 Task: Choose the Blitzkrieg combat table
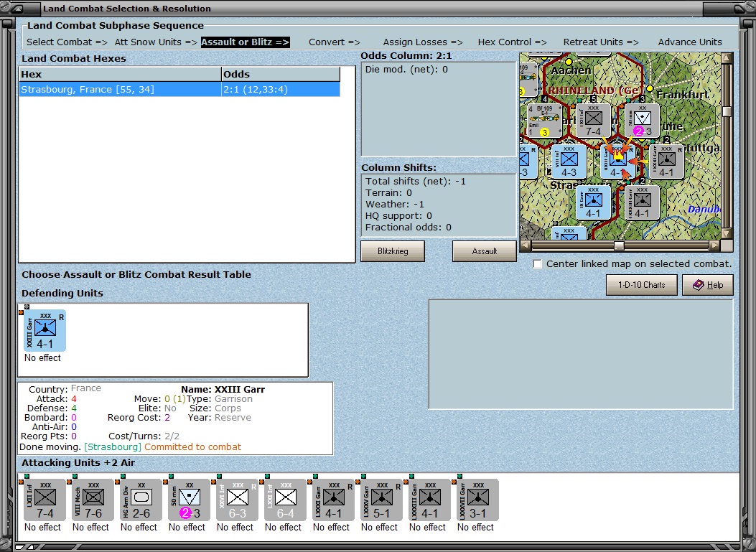(x=393, y=251)
